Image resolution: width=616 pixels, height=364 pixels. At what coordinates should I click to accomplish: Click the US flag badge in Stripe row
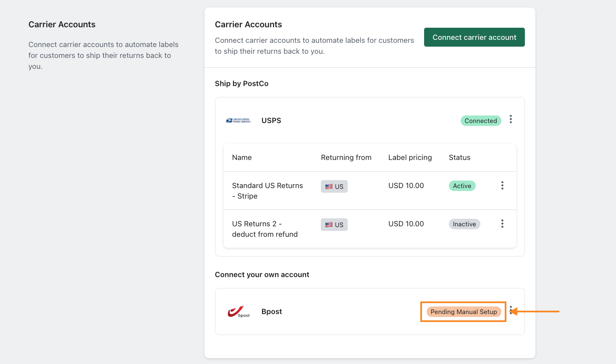[334, 186]
